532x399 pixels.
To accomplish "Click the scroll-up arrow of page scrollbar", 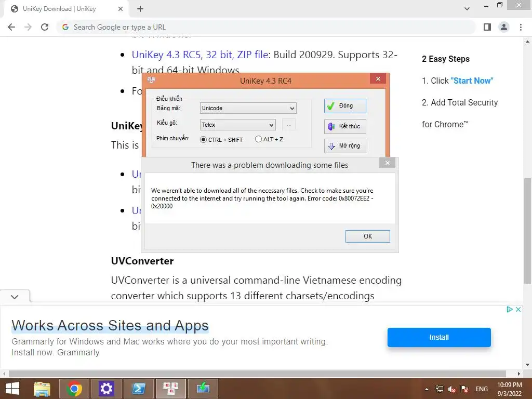I will 527,42.
